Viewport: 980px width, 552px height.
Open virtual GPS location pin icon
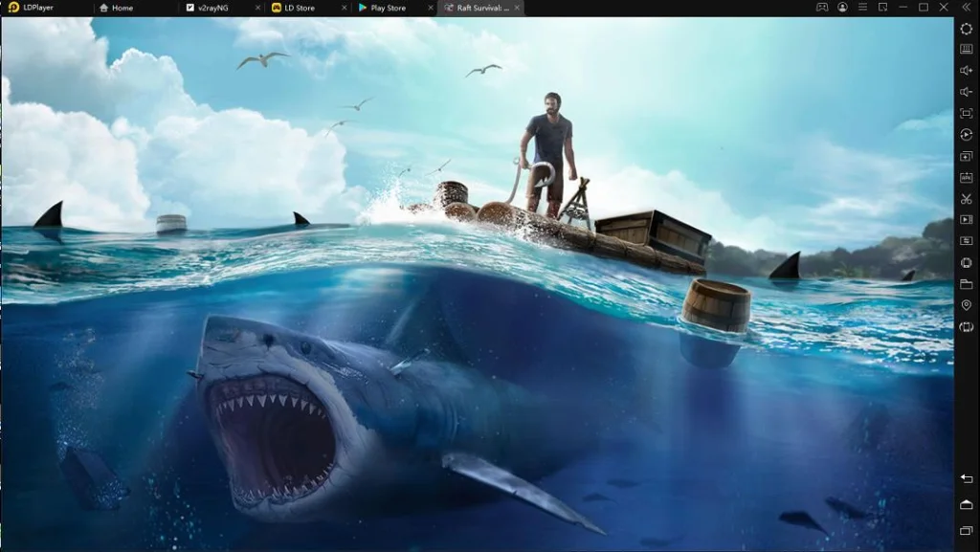[x=967, y=305]
